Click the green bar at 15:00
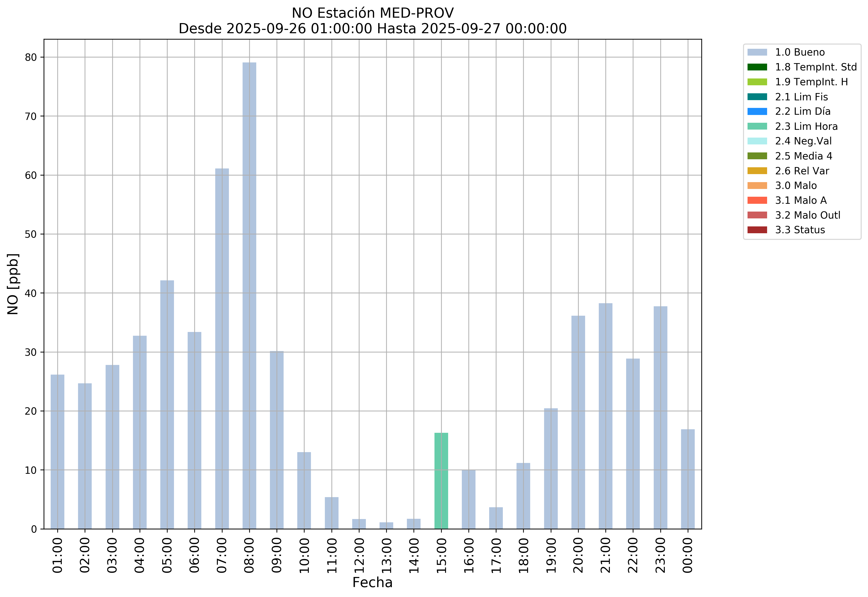The image size is (868, 597). click(x=441, y=481)
